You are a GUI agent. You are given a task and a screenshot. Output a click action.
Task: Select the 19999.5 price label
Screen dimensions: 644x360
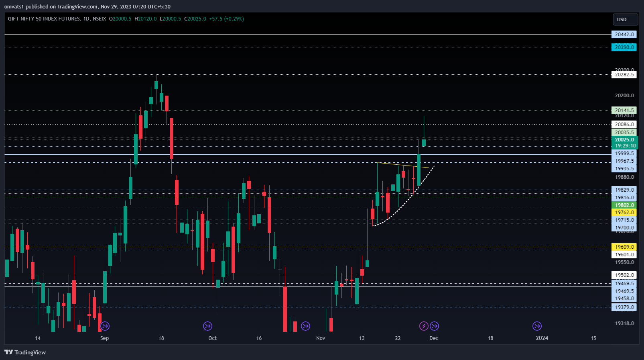[x=624, y=153]
